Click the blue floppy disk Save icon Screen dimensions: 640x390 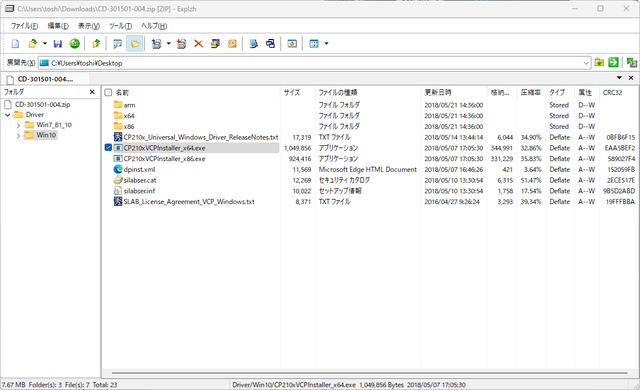pyautogui.click(x=58, y=44)
